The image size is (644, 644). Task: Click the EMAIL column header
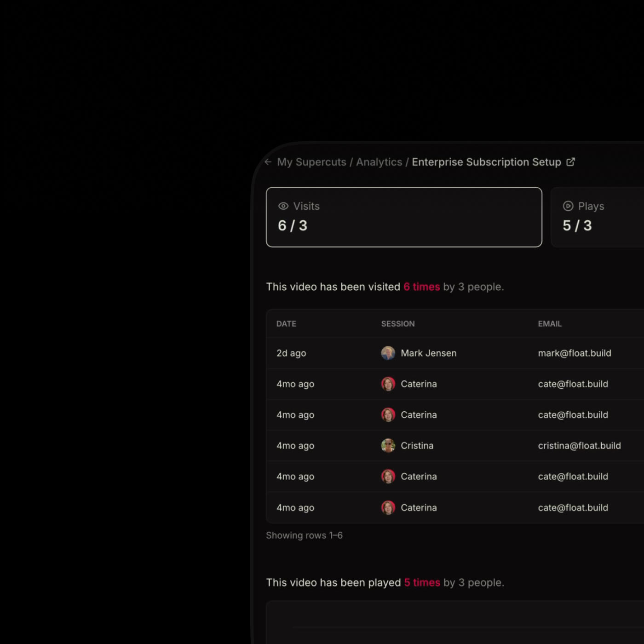pyautogui.click(x=550, y=324)
